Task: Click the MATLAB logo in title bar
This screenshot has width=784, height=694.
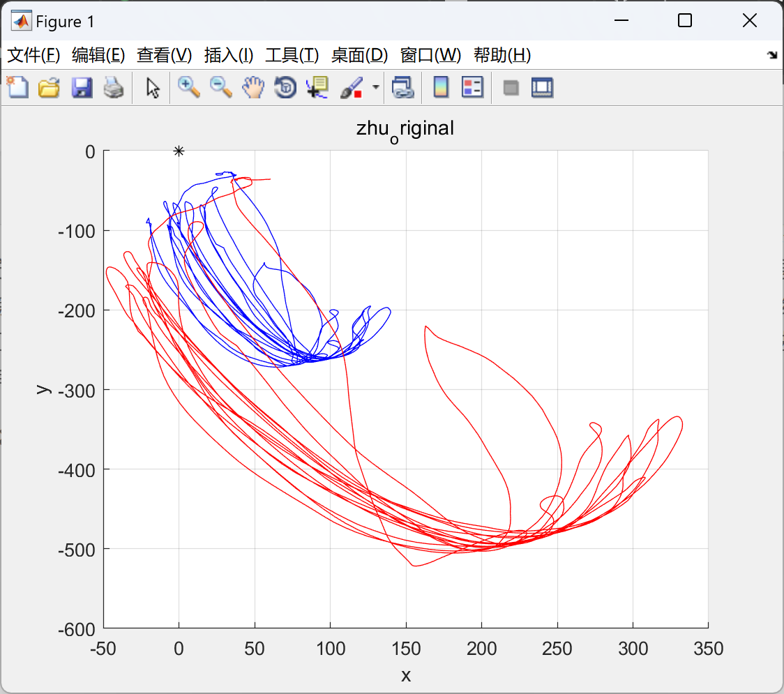Action: point(21,21)
